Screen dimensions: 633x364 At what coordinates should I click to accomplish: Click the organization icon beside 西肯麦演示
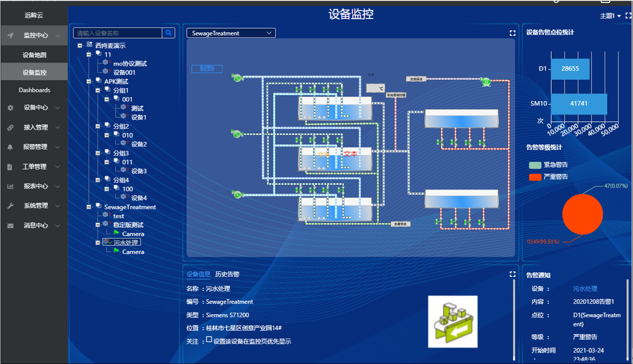(89, 45)
